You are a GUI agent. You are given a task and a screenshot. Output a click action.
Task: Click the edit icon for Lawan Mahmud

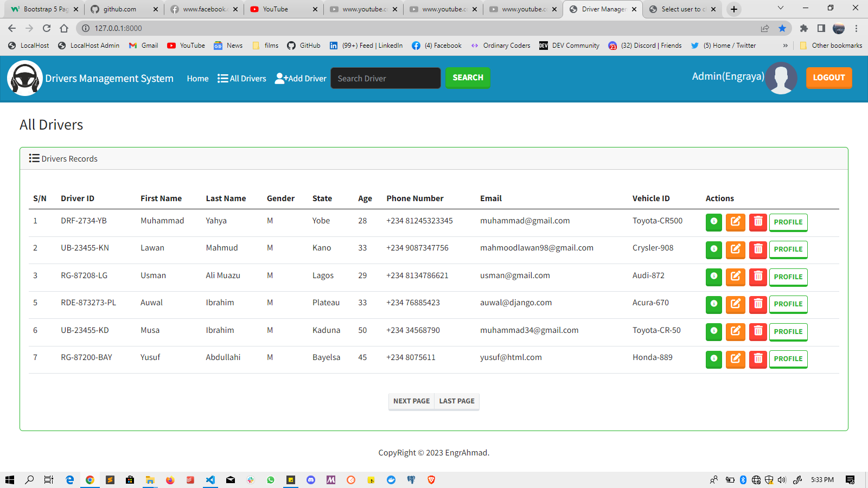click(x=736, y=250)
